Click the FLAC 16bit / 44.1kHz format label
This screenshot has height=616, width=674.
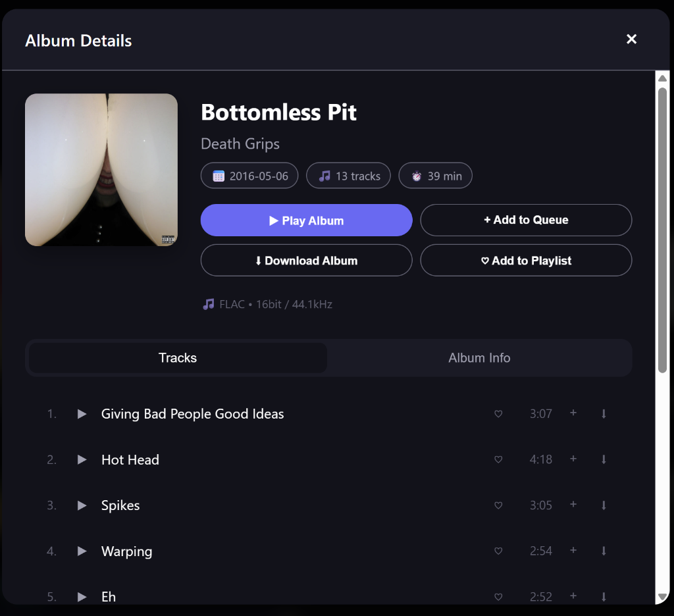pyautogui.click(x=267, y=304)
